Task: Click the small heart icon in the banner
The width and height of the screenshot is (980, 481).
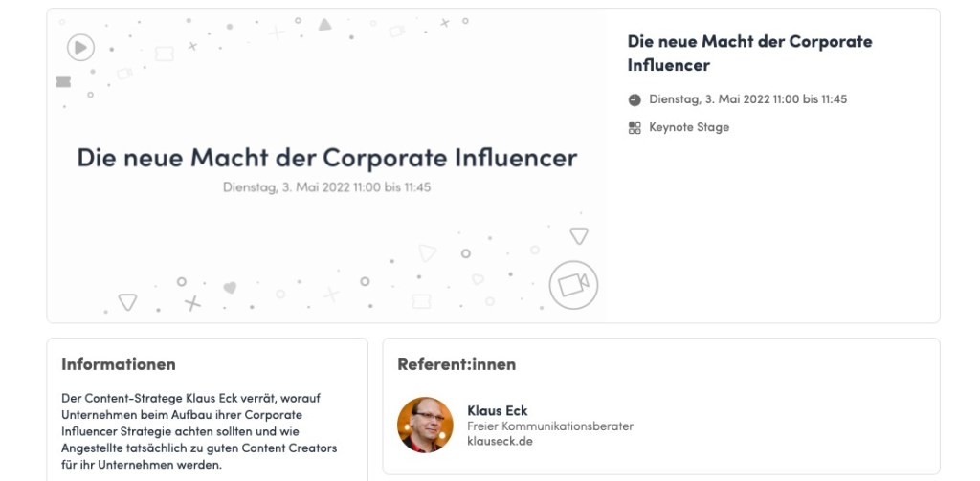Action: (230, 287)
